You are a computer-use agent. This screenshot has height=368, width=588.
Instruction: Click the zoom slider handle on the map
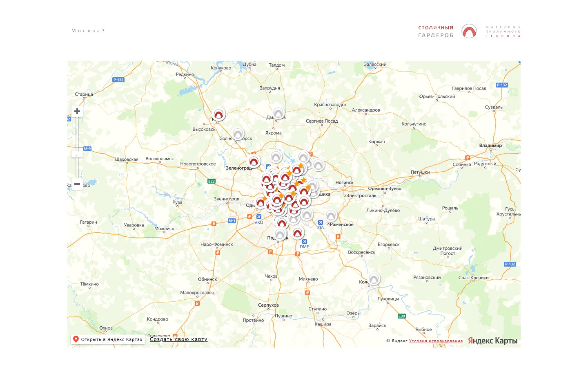pyautogui.click(x=77, y=155)
